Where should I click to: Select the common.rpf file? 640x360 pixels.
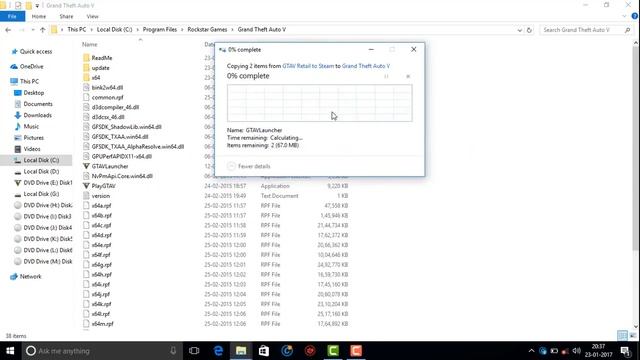coord(107,97)
